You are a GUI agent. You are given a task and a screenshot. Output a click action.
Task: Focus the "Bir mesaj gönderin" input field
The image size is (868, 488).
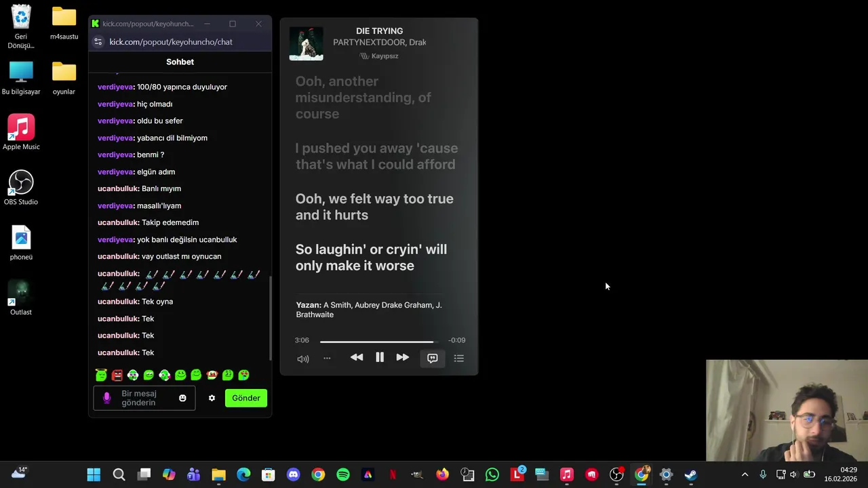pyautogui.click(x=144, y=398)
